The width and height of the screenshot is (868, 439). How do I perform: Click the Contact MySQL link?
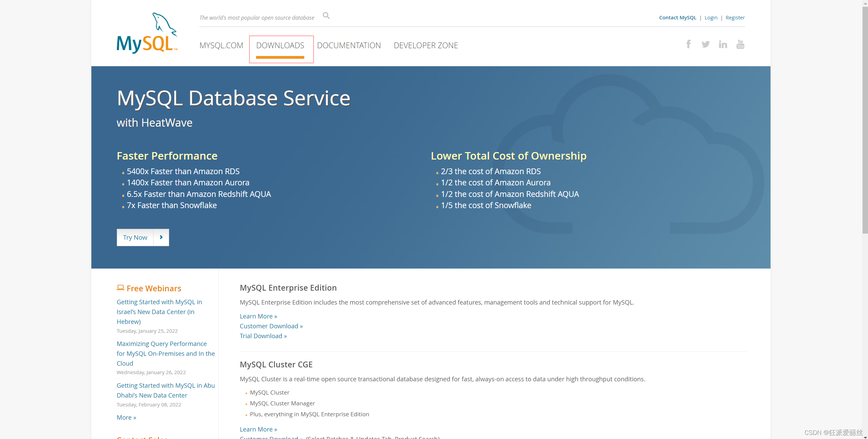click(677, 18)
